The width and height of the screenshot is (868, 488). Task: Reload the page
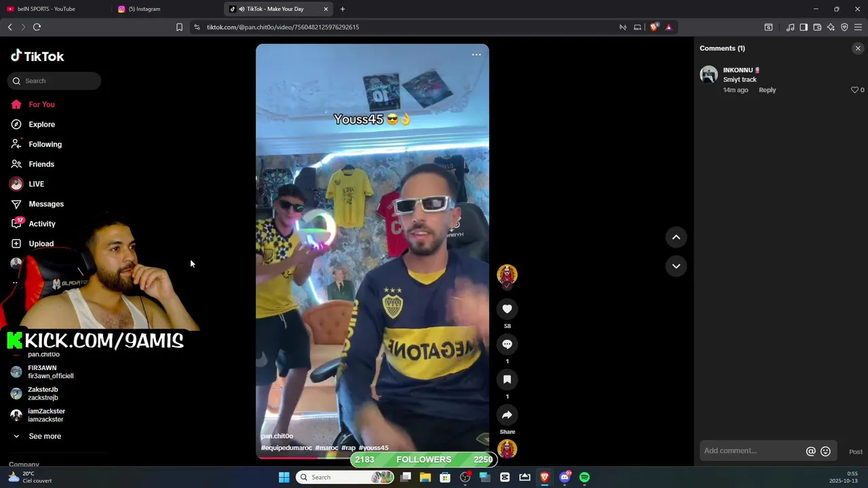(x=37, y=27)
